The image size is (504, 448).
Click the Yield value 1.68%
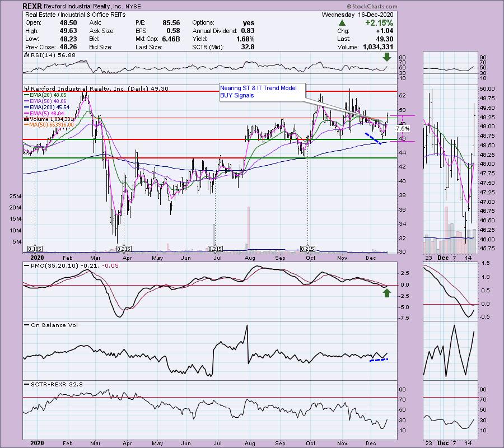click(x=245, y=39)
